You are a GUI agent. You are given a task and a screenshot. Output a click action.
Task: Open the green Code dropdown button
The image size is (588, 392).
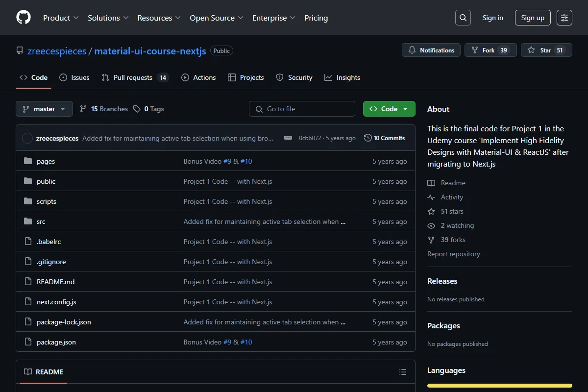(x=389, y=109)
